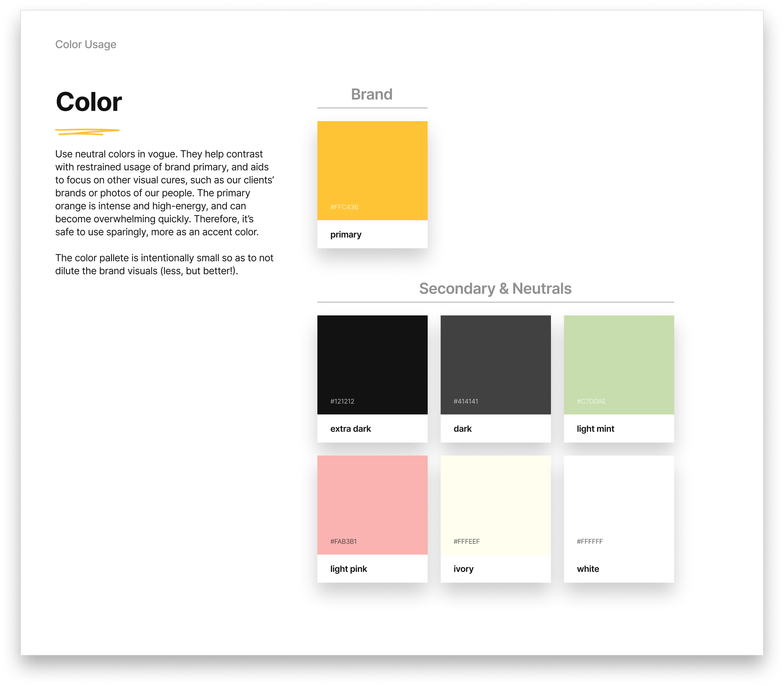Click the Brand section heading
784x686 pixels.
point(372,94)
